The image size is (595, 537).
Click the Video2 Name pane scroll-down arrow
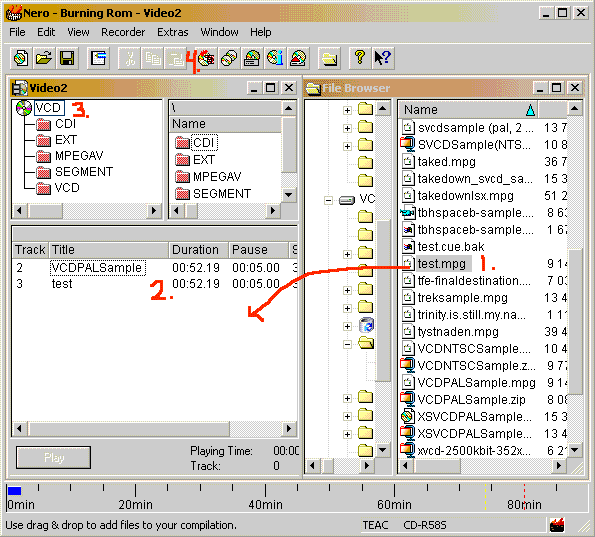[289, 195]
